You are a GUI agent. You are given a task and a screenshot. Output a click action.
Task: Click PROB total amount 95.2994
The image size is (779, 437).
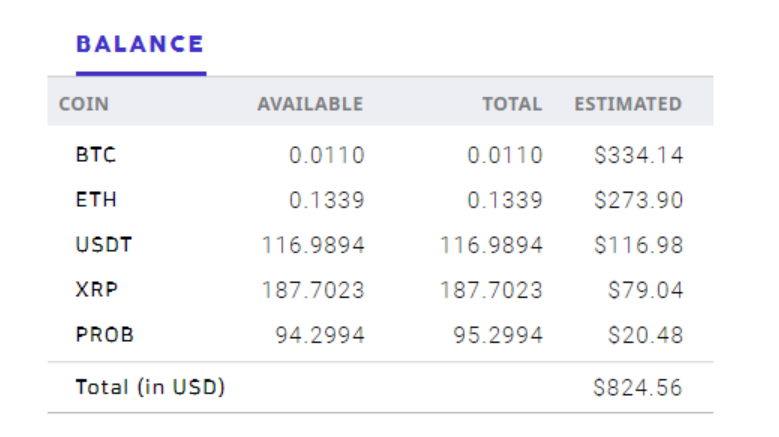(497, 335)
